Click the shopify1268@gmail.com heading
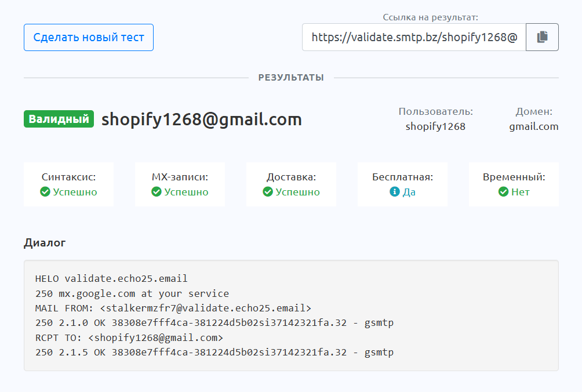This screenshot has height=392, width=582. tap(201, 119)
